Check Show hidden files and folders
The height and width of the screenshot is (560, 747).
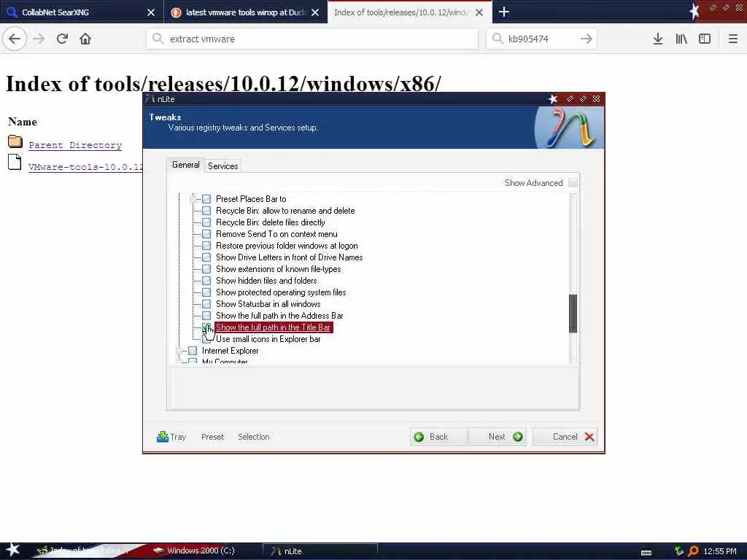206,281
